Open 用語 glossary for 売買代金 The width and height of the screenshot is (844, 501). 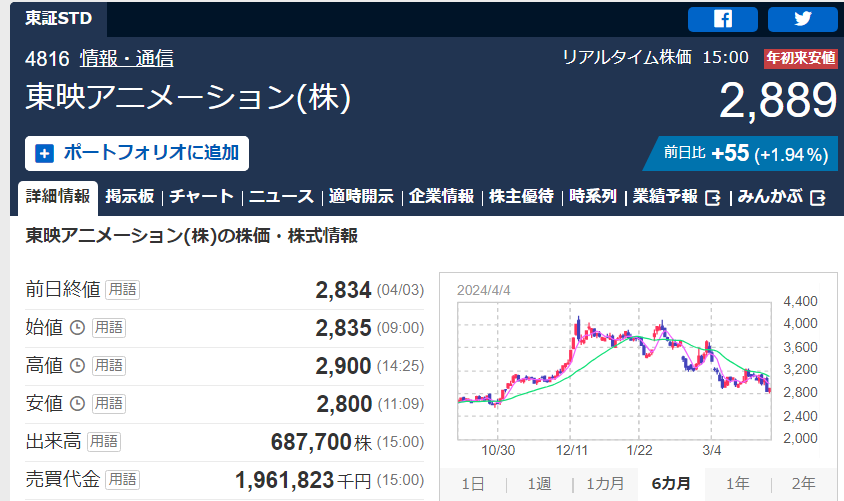[122, 479]
